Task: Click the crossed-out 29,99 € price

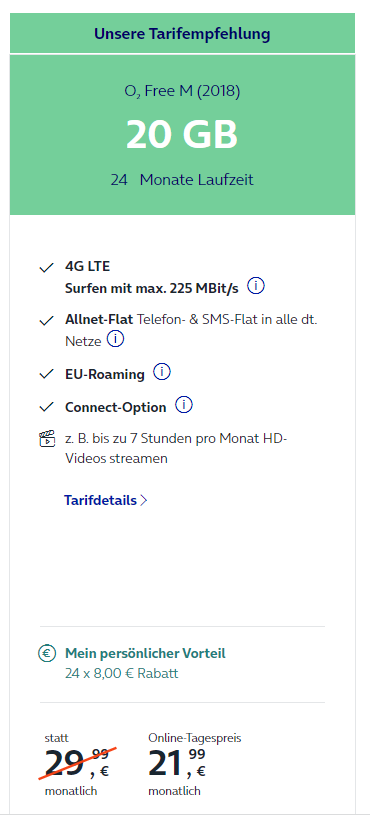Action: (x=77, y=764)
